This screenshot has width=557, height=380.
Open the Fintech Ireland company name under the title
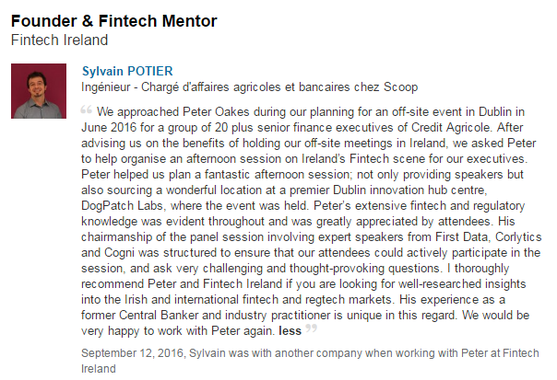[59, 40]
